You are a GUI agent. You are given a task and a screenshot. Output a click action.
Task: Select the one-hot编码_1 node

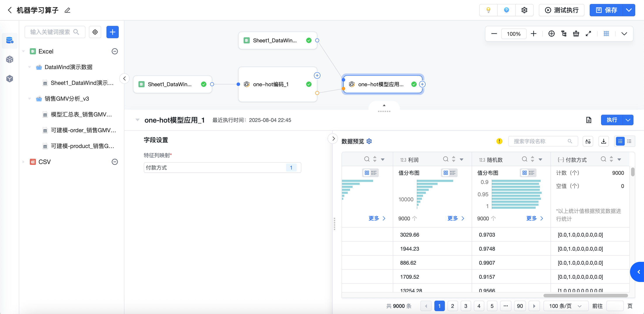[278, 84]
